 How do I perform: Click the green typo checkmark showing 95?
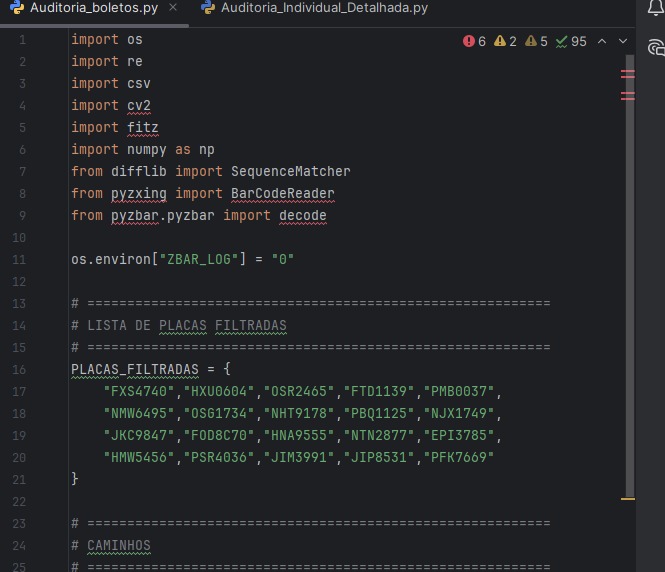[x=571, y=41]
